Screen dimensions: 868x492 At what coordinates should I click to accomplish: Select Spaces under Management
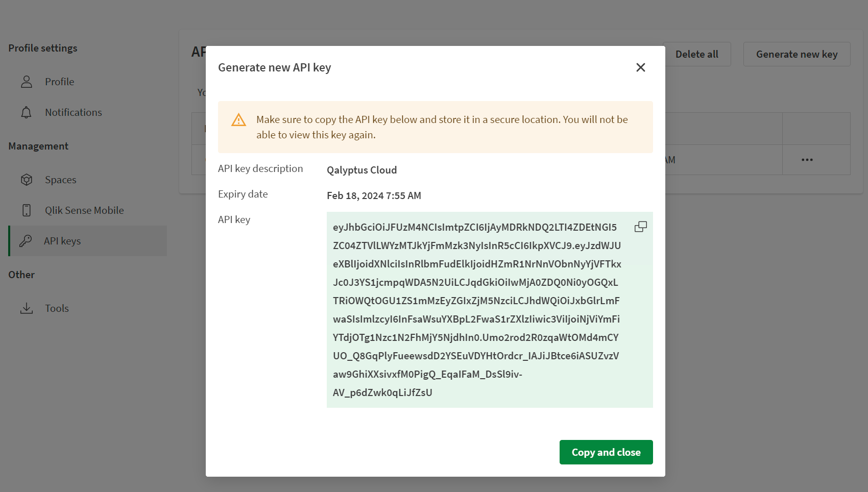tap(60, 179)
